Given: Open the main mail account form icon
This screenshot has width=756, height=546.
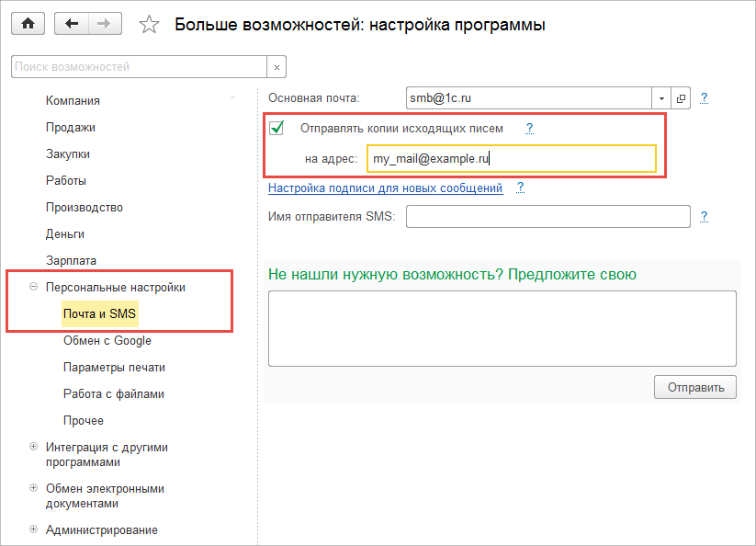Looking at the screenshot, I should [682, 97].
